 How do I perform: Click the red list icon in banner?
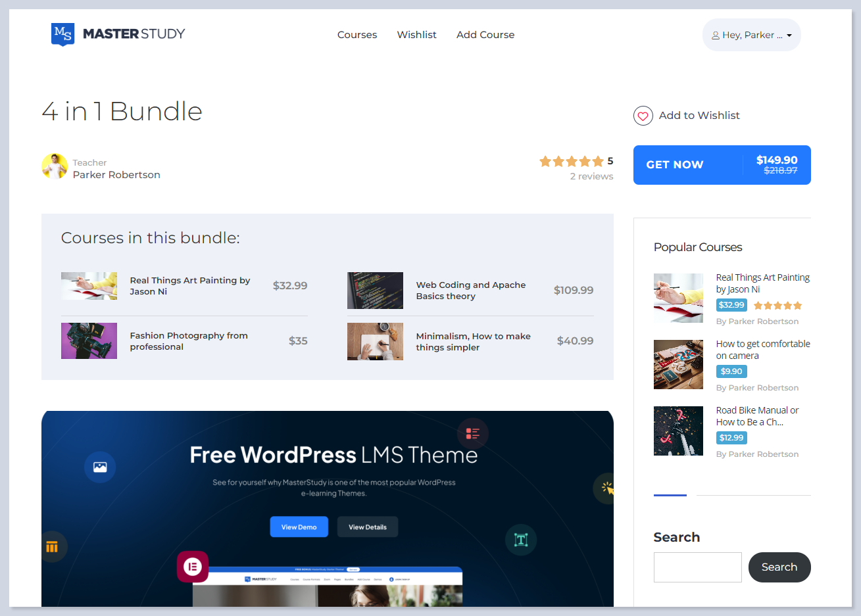point(472,433)
